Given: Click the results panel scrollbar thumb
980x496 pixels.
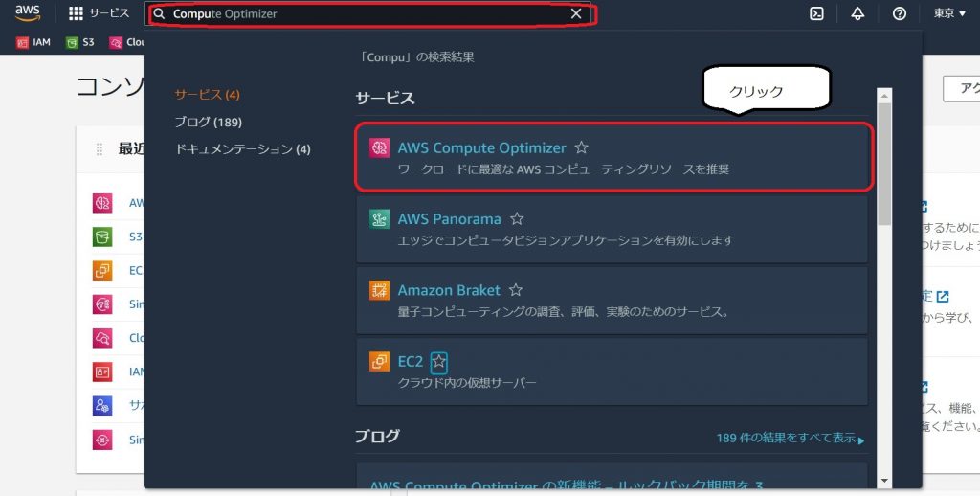Looking at the screenshot, I should point(883,164).
